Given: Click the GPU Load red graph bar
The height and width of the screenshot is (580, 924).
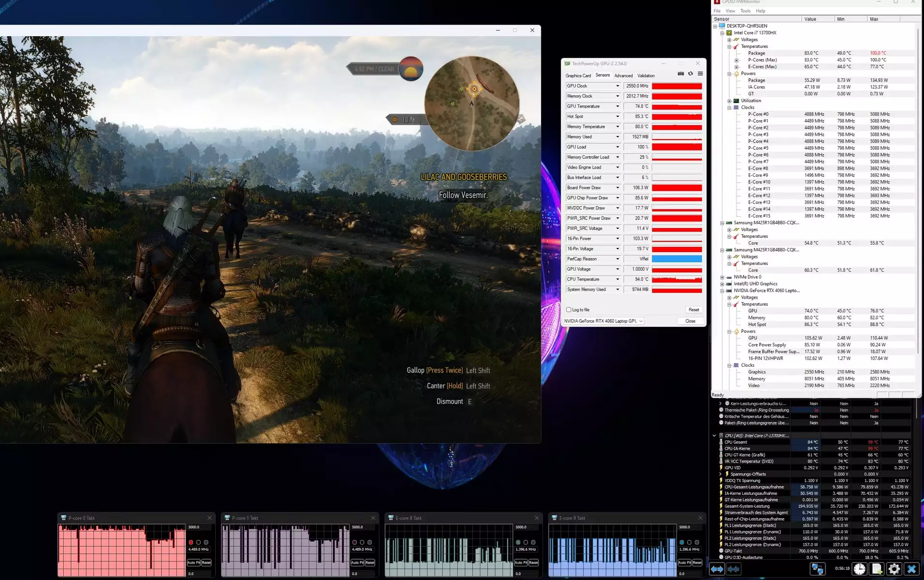Looking at the screenshot, I should (x=677, y=147).
